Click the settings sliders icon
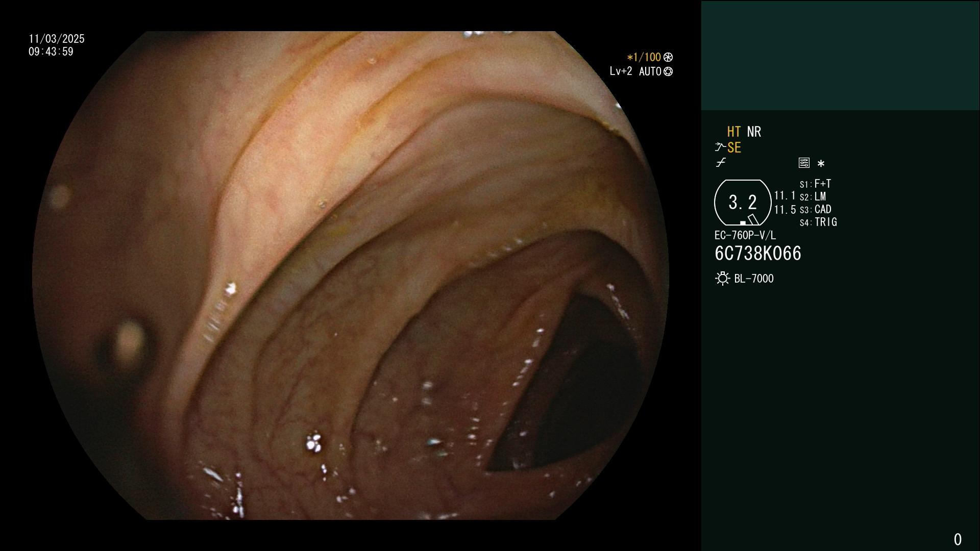 pos(804,163)
